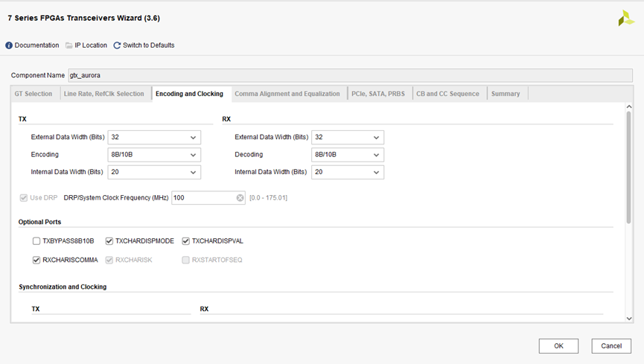Viewport: 644px width, 364px height.
Task: Click the Cancel button
Action: pyautogui.click(x=610, y=346)
